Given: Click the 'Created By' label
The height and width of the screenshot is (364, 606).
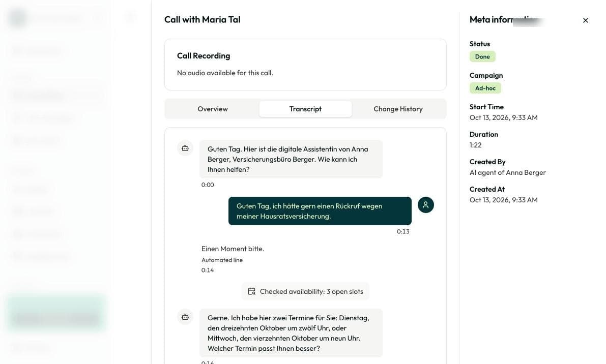Looking at the screenshot, I should (487, 162).
